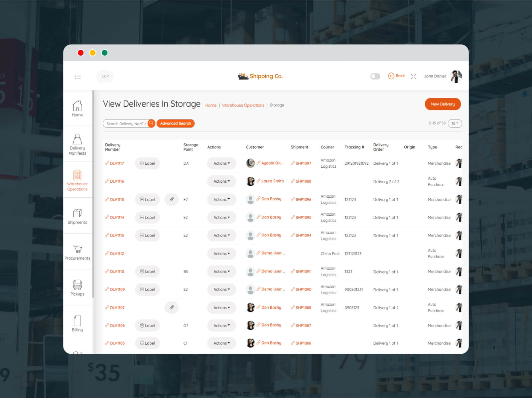Open Delivery Manifests in the sidebar
Screen dimensions: 532x398
click(77, 144)
